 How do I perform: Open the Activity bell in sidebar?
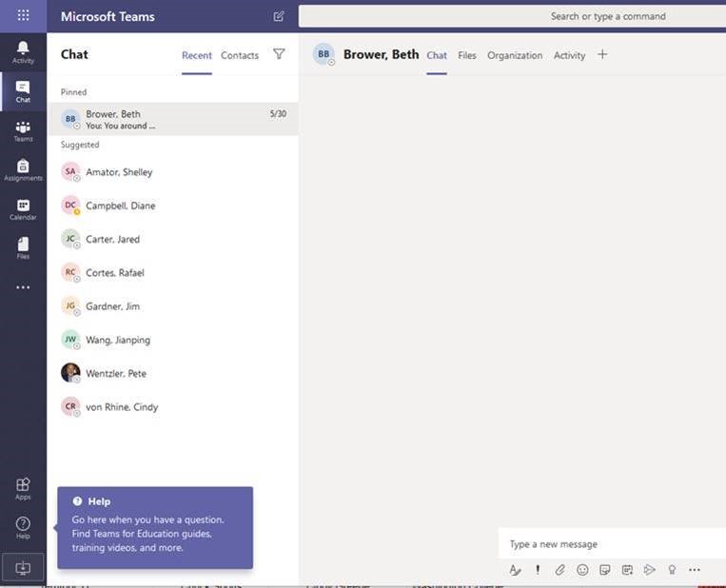pyautogui.click(x=23, y=52)
